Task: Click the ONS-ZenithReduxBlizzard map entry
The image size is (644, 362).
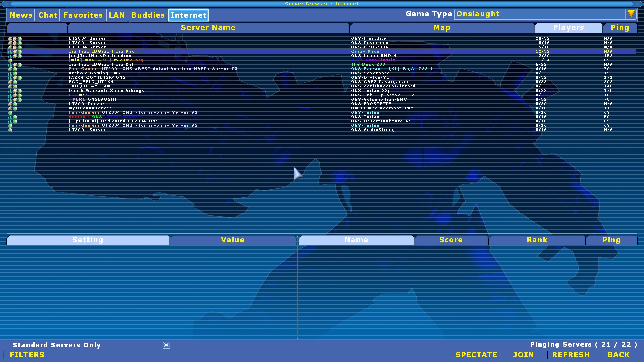Action: click(383, 86)
